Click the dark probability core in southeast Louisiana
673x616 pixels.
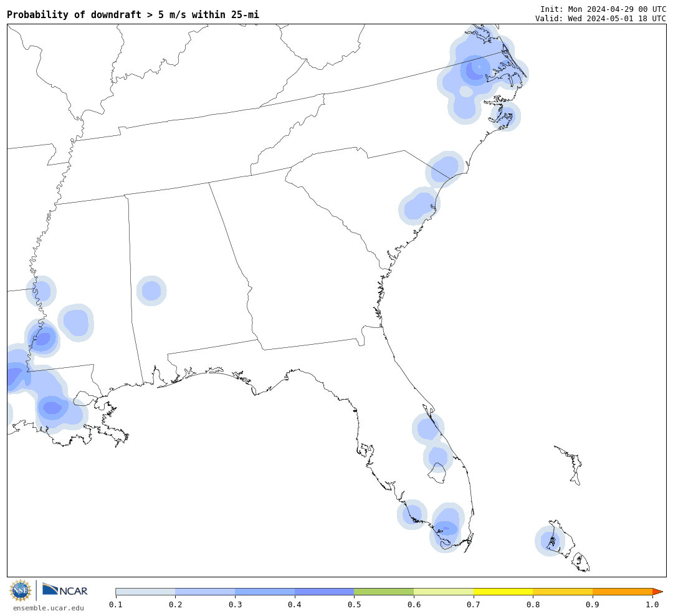click(52, 407)
